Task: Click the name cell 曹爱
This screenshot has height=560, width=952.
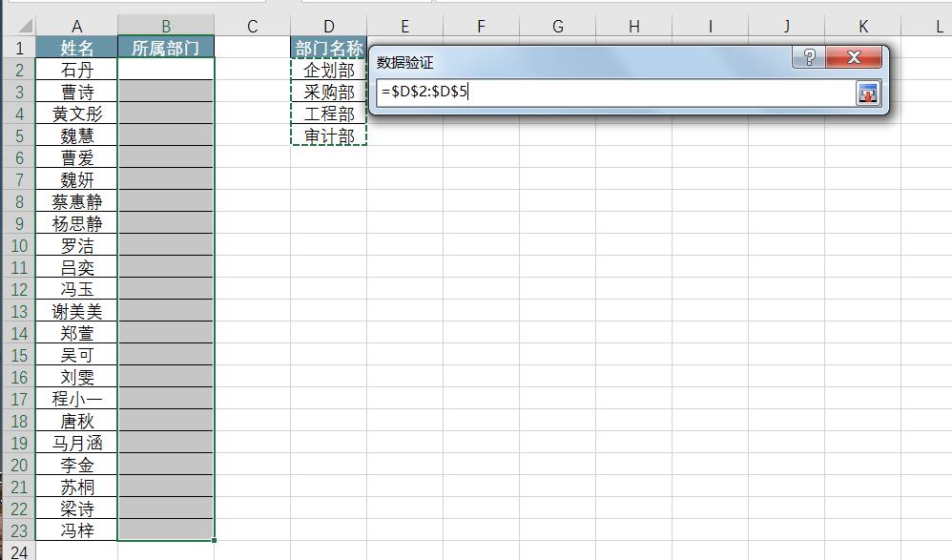Action: (76, 157)
